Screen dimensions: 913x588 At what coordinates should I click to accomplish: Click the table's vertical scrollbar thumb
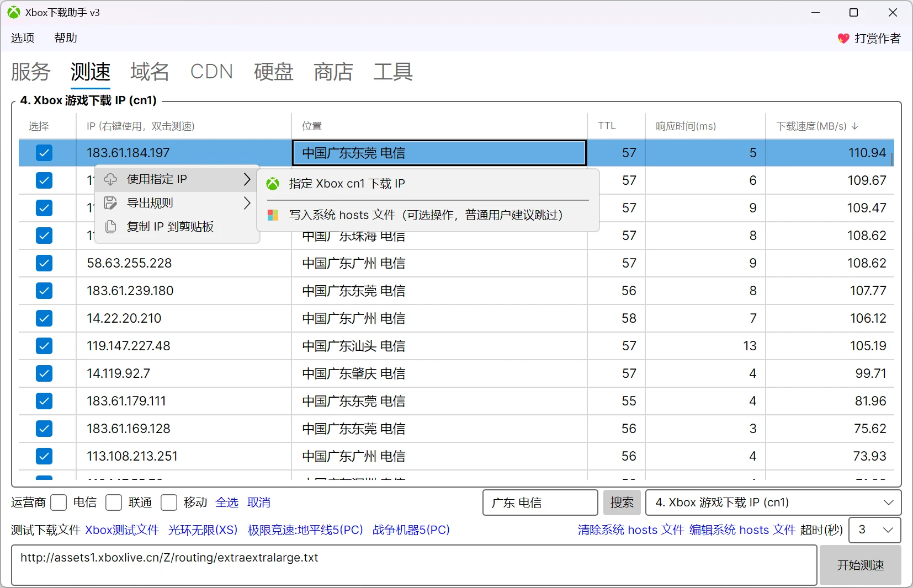[892, 160]
